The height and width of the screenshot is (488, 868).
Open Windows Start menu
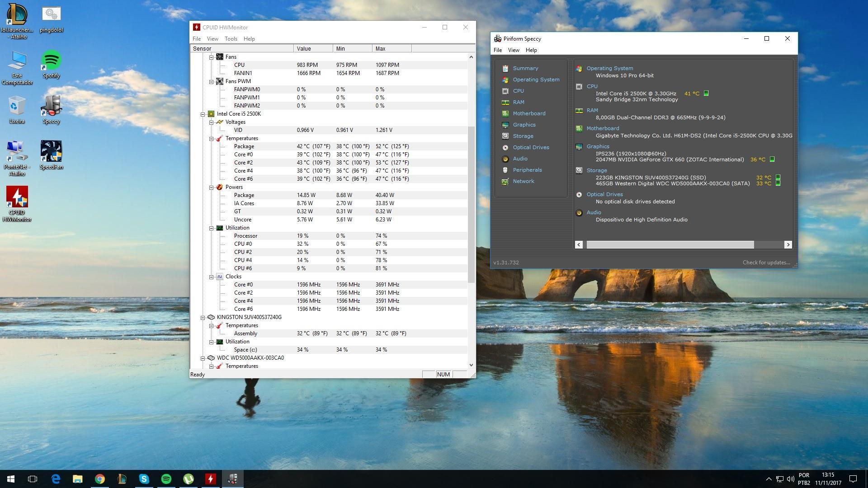tap(11, 479)
